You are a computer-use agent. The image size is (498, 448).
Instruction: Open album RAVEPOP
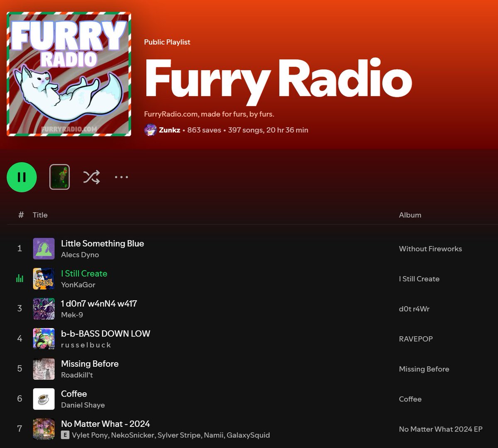pyautogui.click(x=416, y=339)
